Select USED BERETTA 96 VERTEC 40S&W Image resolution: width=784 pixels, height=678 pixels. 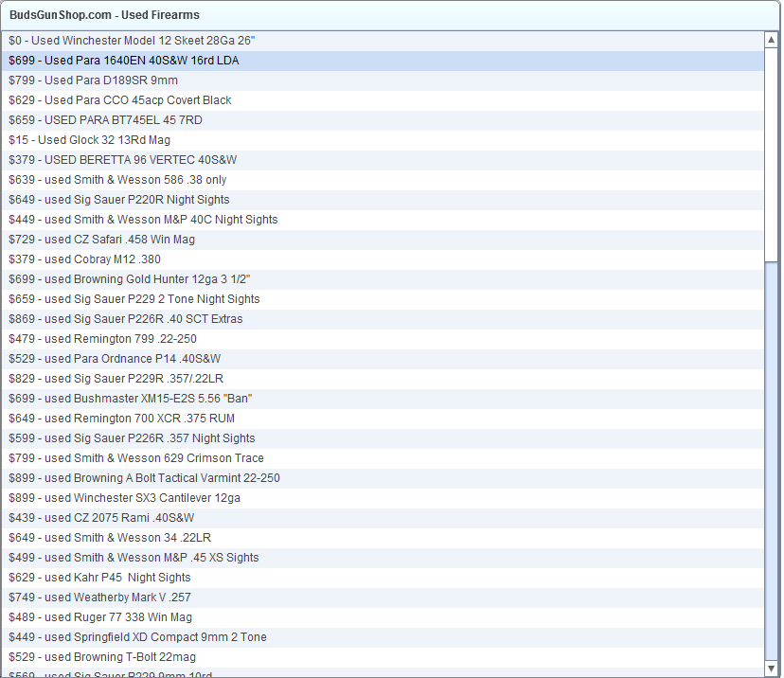pyautogui.click(x=383, y=160)
